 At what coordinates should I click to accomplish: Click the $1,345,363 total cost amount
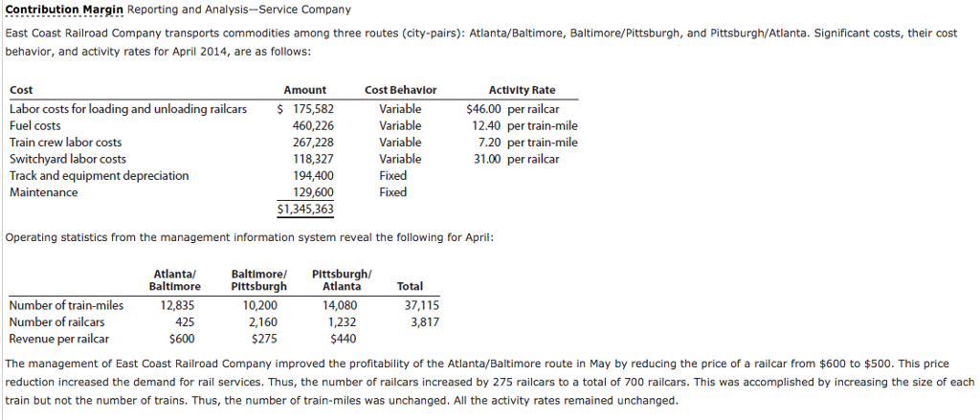pos(305,210)
